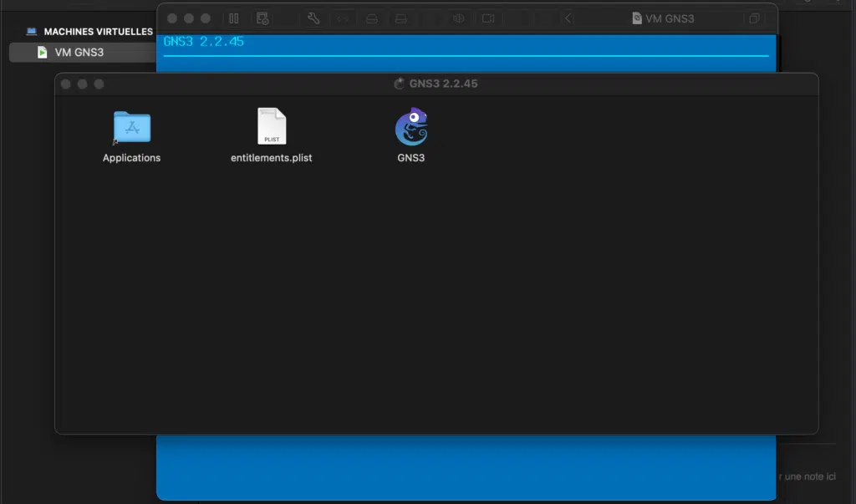The image size is (856, 504).
Task: Click the window mode icon beside VM GNS3 title
Action: 754,18
